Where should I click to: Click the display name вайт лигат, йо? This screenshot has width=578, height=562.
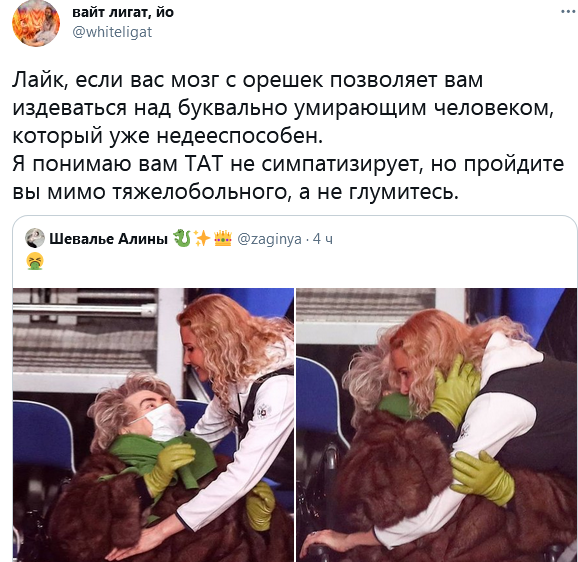point(123,12)
